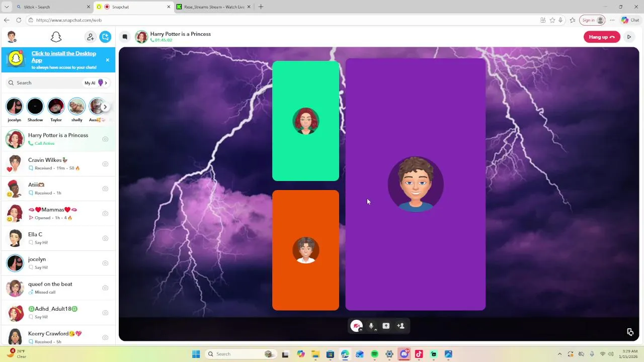Open Cravin Wilkes chat
Image resolution: width=644 pixels, height=362 pixels.
58,164
